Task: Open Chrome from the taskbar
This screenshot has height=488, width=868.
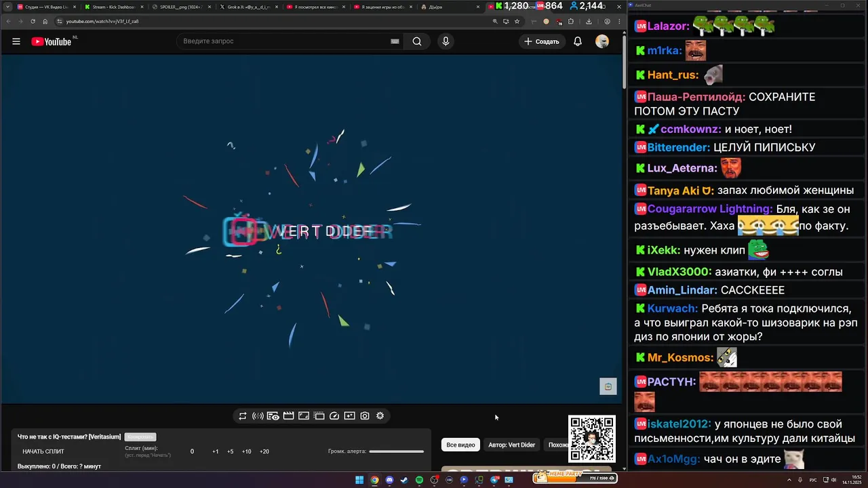Action: click(374, 480)
